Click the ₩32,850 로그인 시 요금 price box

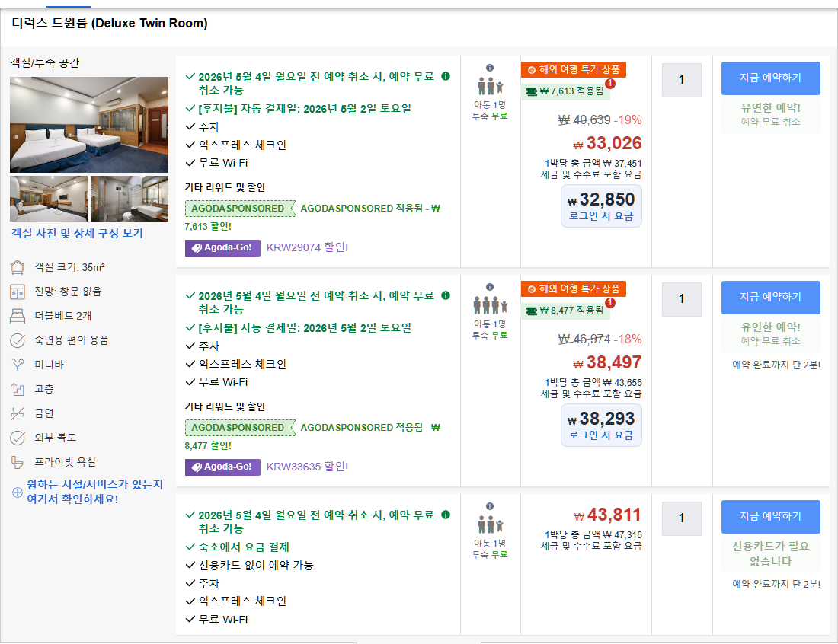[x=601, y=206]
